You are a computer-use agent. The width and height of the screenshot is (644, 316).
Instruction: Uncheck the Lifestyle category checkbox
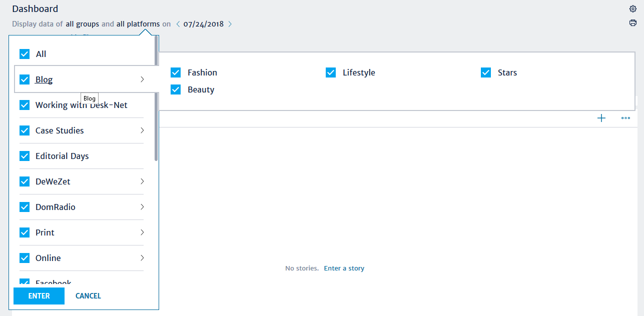pyautogui.click(x=331, y=72)
